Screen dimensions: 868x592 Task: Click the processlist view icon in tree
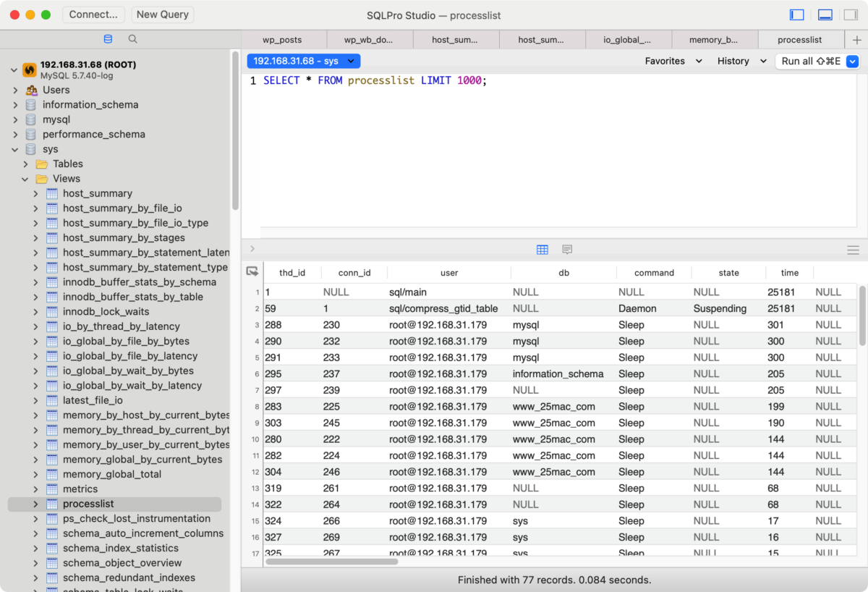pyautogui.click(x=52, y=504)
